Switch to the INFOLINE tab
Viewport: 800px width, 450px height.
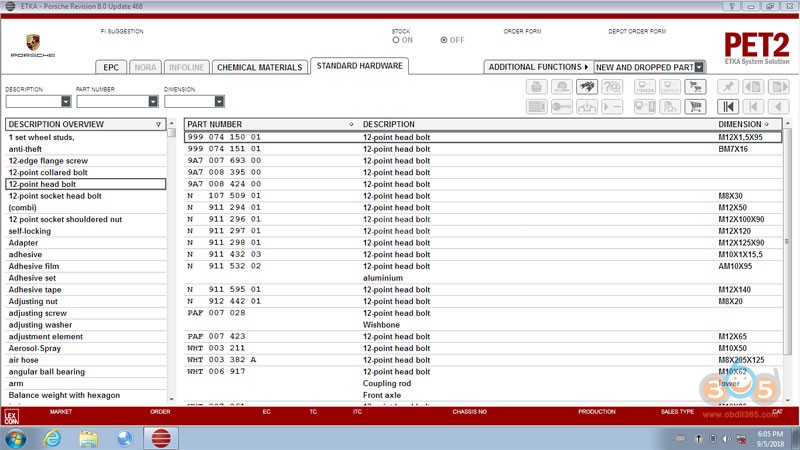click(x=186, y=67)
